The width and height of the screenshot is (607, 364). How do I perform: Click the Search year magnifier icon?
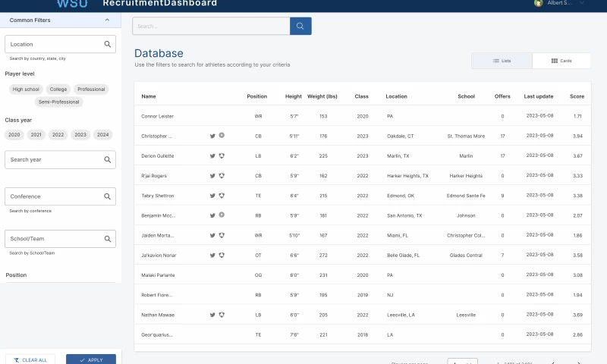(107, 159)
